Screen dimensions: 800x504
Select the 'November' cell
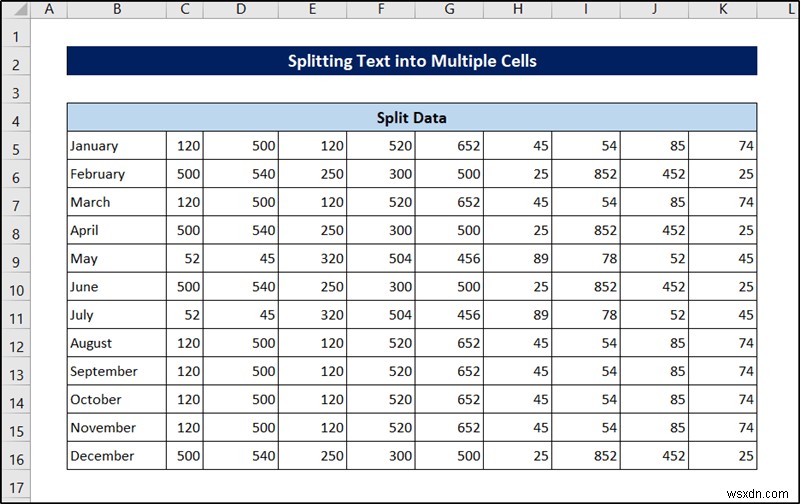116,427
